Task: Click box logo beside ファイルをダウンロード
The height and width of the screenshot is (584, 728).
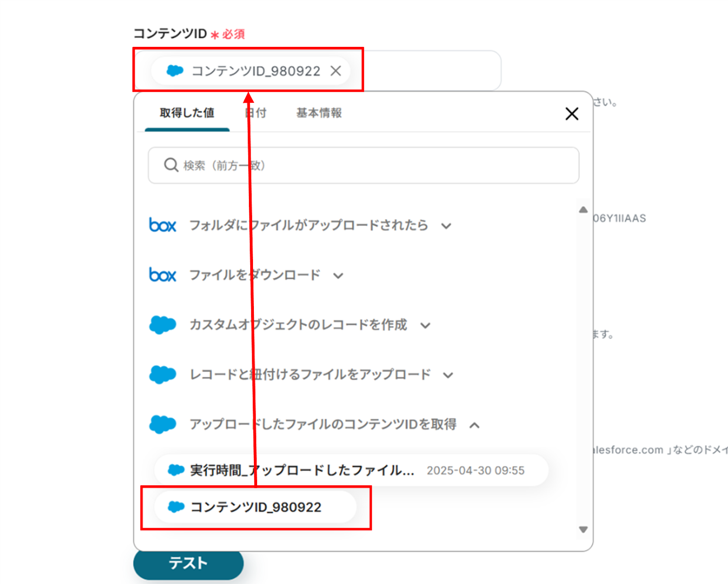Action: (x=162, y=275)
